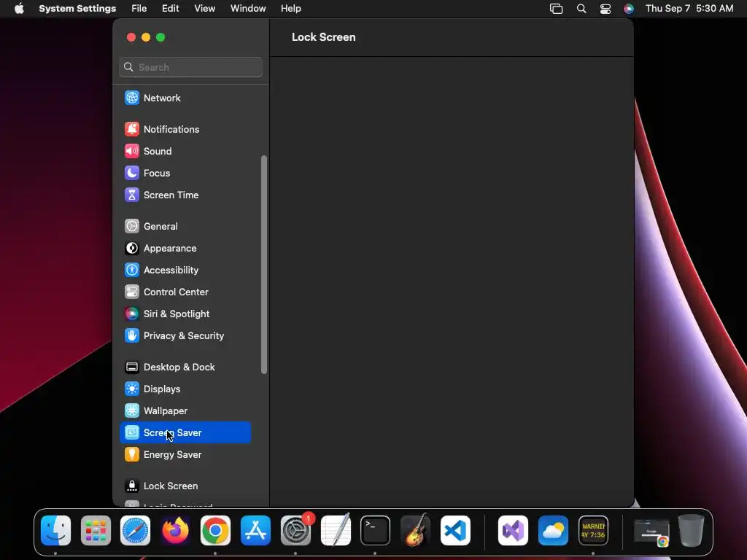Select Lock Screen in the sidebar
This screenshot has width=747, height=560.
[x=185, y=486]
